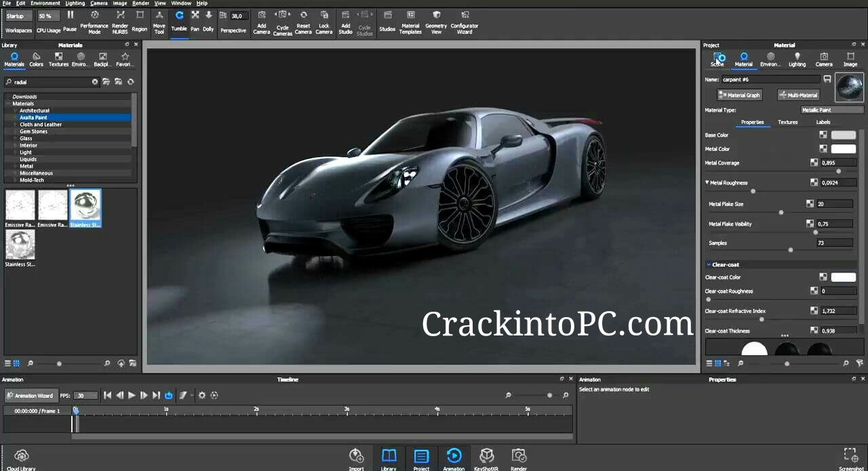Expand the Architectural folder
Screen dimensions: 868x471
coord(15,110)
